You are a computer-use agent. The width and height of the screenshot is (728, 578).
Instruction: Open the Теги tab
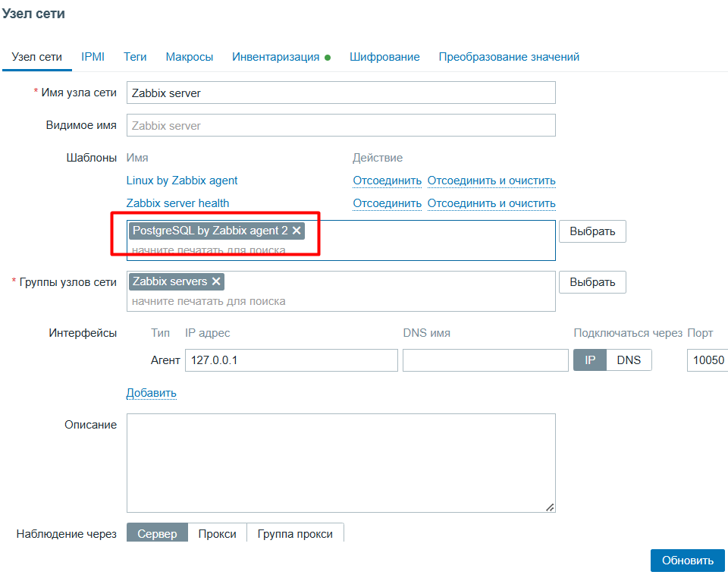tap(135, 57)
